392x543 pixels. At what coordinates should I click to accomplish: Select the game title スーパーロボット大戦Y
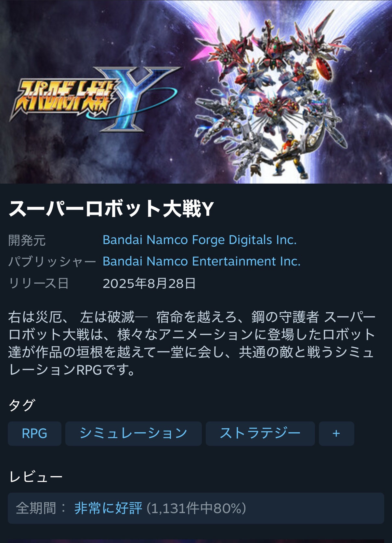(x=111, y=208)
